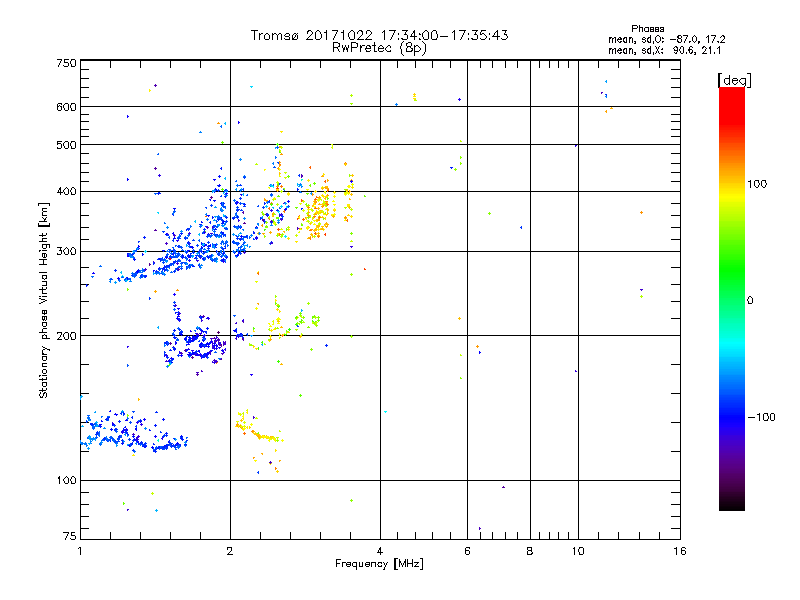Click the 'Stationary phase Virtual Height [km]' y-axis label

[44, 301]
